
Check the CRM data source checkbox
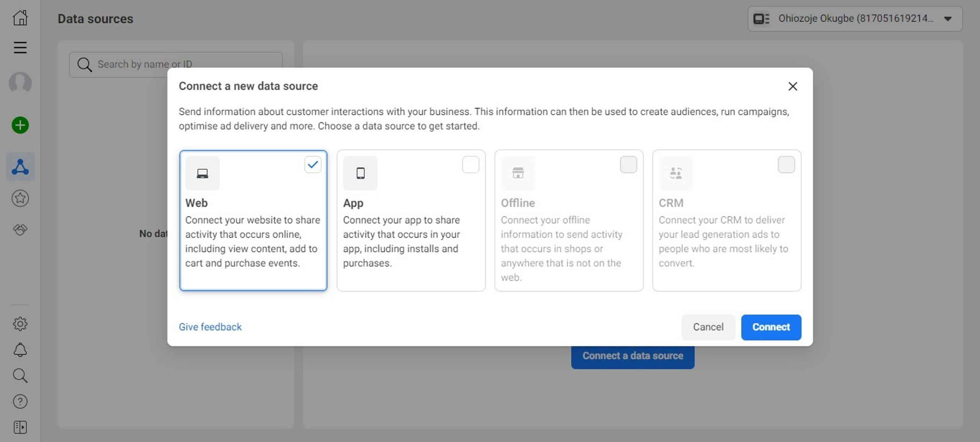pos(786,165)
